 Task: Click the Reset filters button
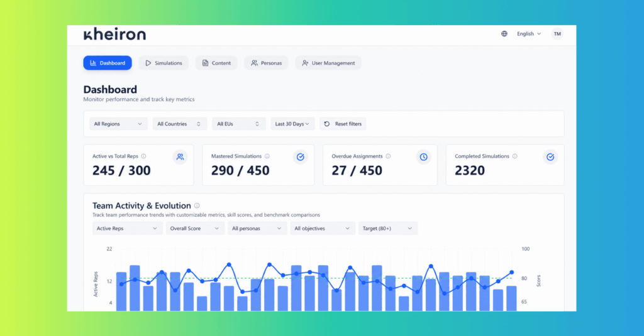click(343, 124)
